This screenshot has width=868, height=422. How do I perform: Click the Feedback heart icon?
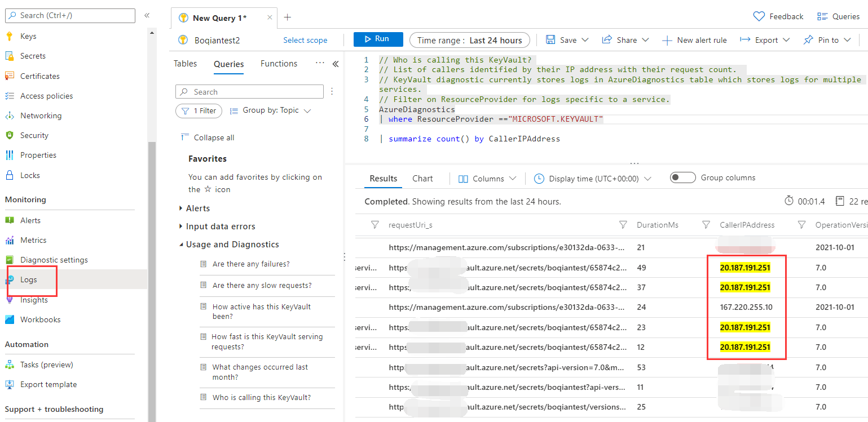tap(759, 16)
